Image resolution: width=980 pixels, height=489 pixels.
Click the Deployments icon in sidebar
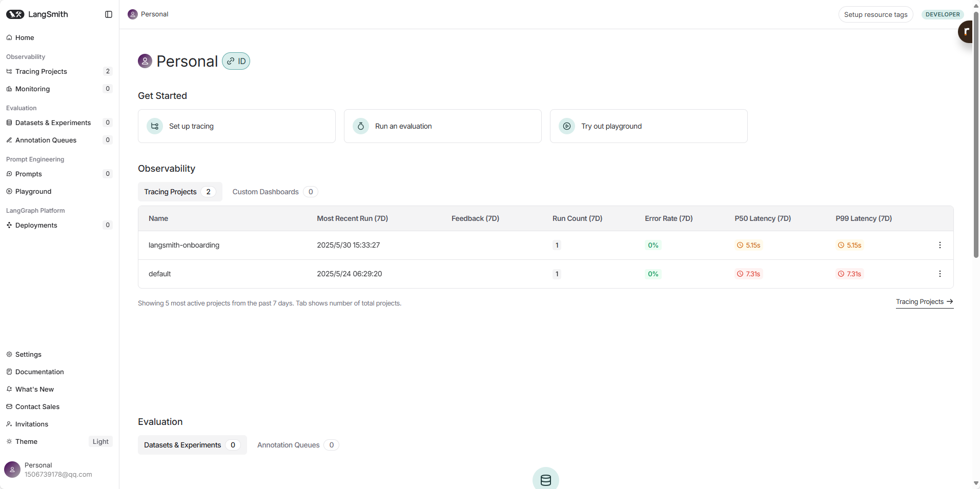point(9,225)
